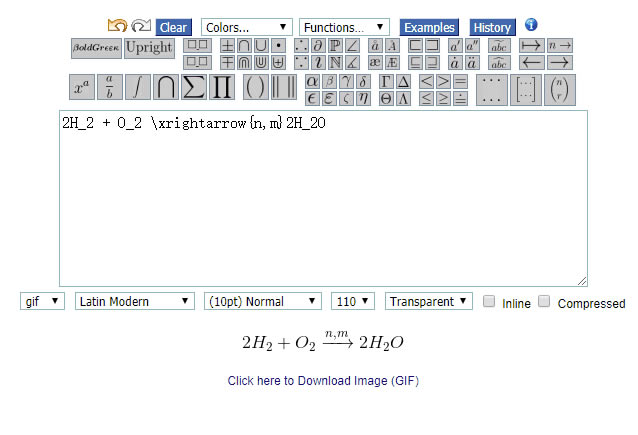Change the 110 resolution dropdown

tap(353, 301)
